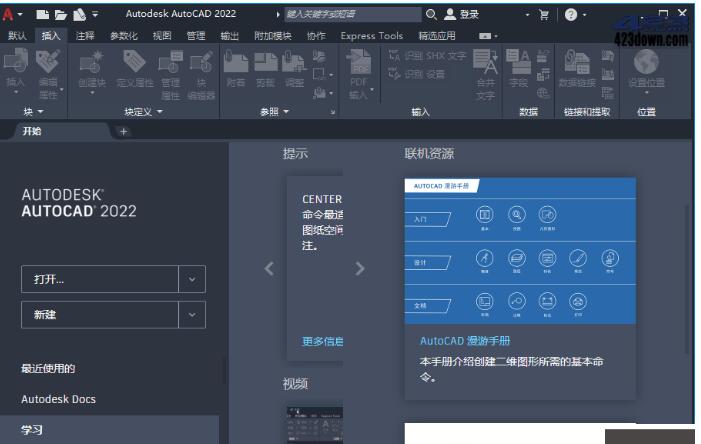701x444 pixels.
Task: Open the 参照 panel dialog launcher arrow
Action: 333,112
